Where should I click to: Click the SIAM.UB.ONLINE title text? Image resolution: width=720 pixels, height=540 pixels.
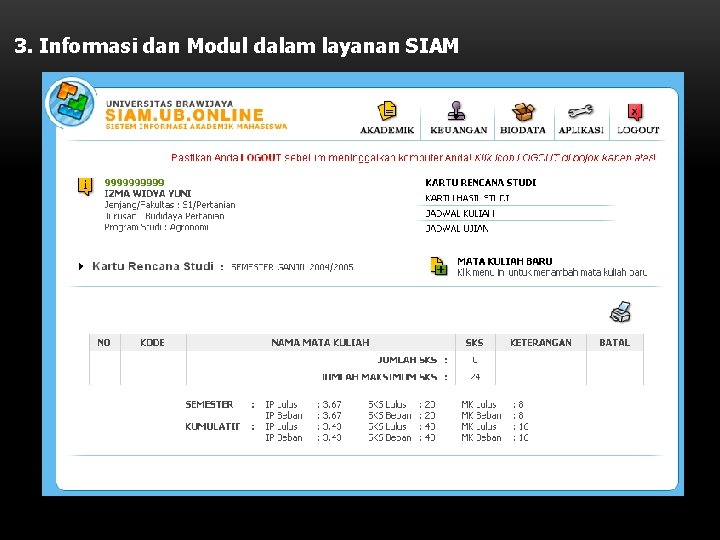[184, 115]
